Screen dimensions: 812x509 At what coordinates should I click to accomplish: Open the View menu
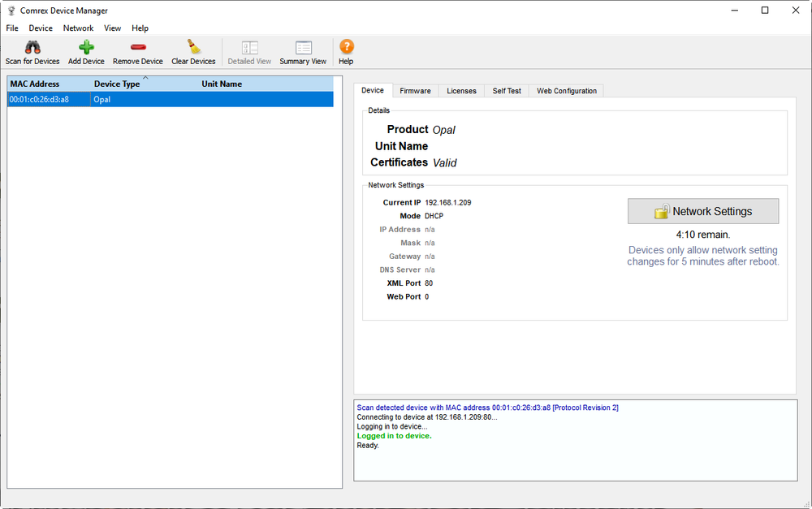pyautogui.click(x=112, y=28)
